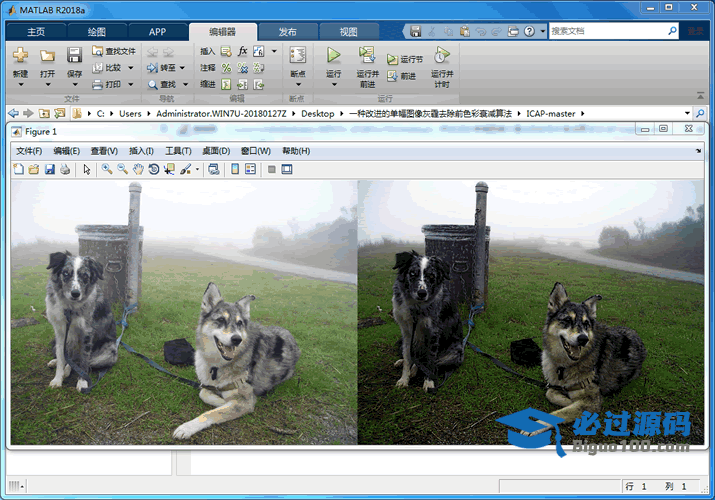Viewport: 715px width, 500px height.
Task: Click the Breakpoints (断点) icon
Action: (297, 56)
